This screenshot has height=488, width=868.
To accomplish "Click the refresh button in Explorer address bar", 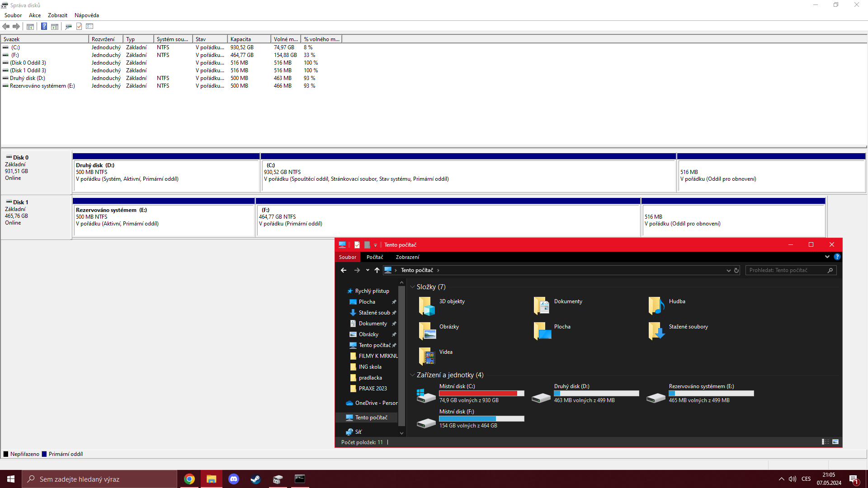I will 736,270.
